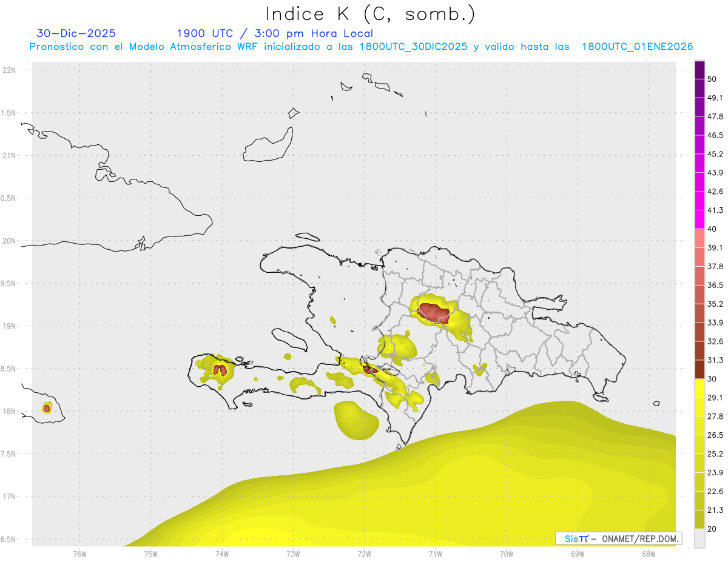The width and height of the screenshot is (728, 562).
Task: Click "1900 UTC / 3:00 pm Hora Local" text
Action: (275, 33)
